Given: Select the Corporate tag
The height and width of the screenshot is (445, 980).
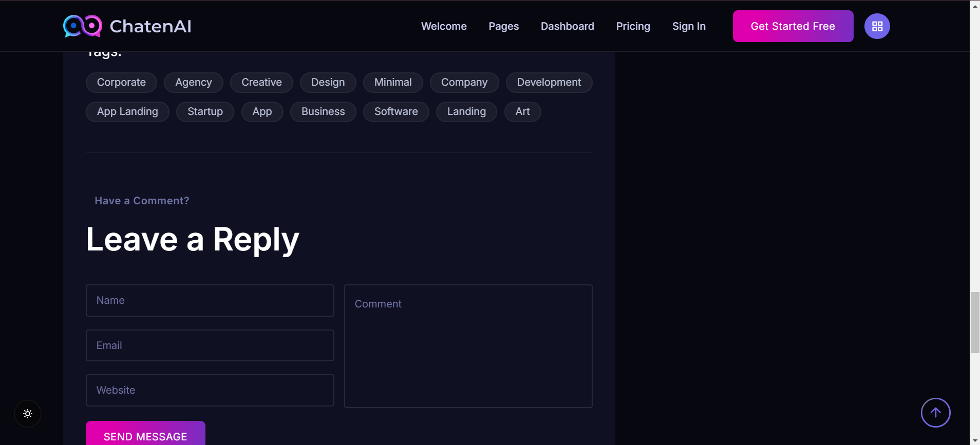Looking at the screenshot, I should tap(121, 83).
